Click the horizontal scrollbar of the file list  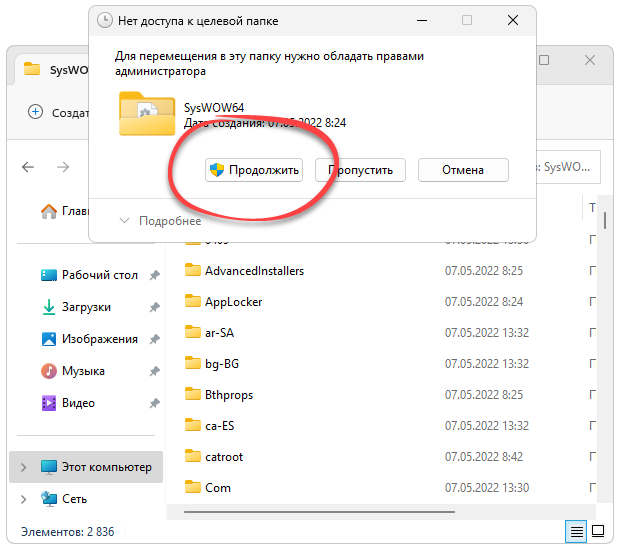click(319, 512)
